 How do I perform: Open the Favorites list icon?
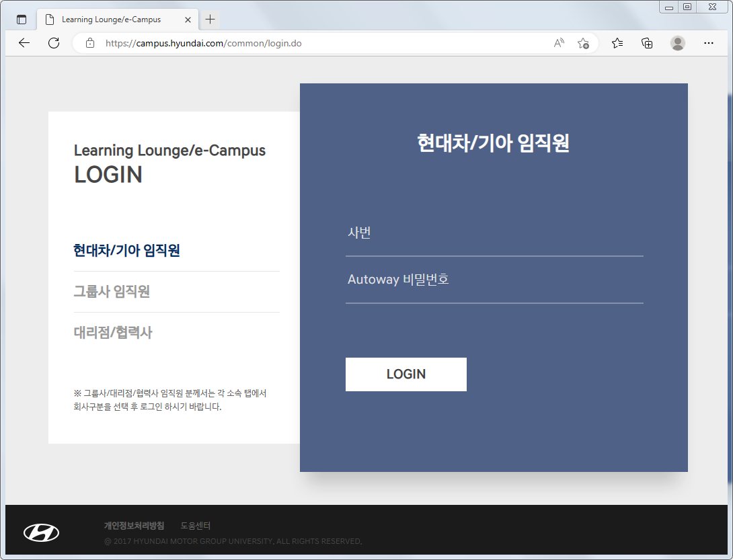click(617, 43)
